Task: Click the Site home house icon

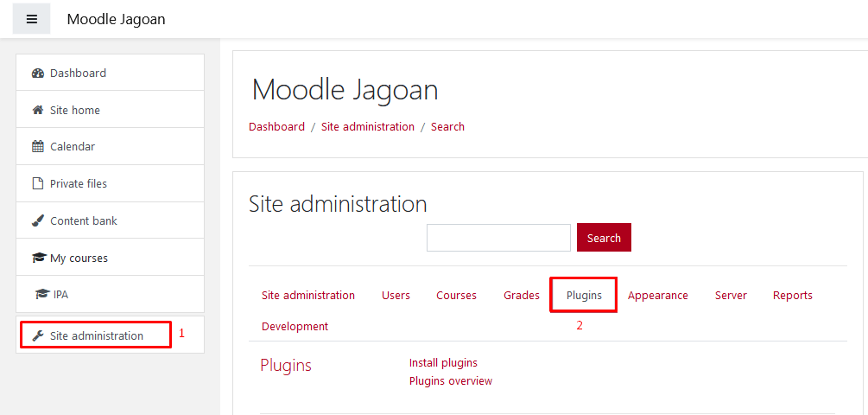Action: [x=38, y=111]
